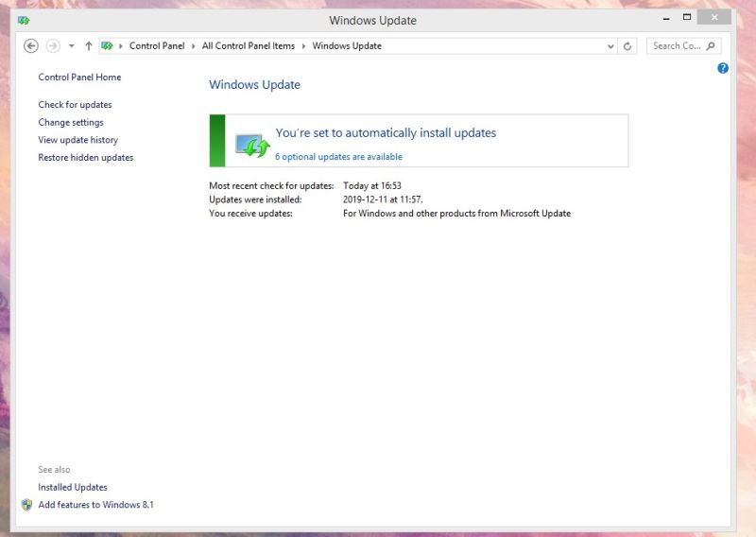Expand the arrow before Control Panel breadcrumb
This screenshot has height=537, width=756.
click(x=121, y=45)
